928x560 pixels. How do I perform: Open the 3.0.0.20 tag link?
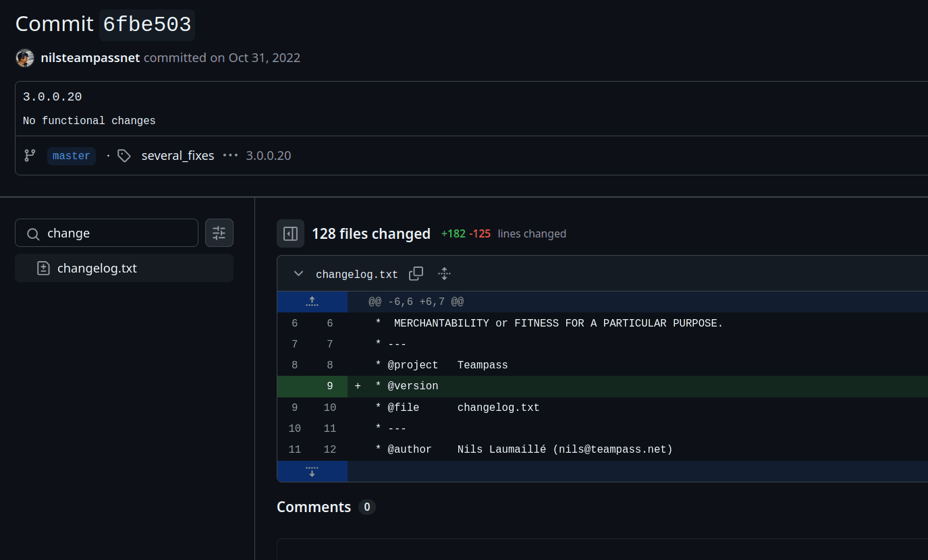[x=269, y=156]
